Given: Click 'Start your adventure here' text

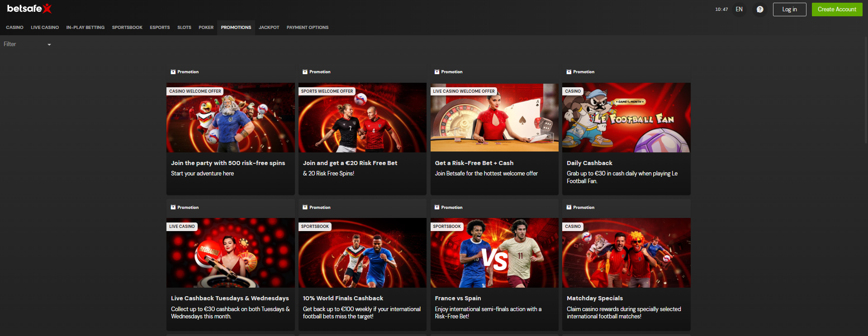Looking at the screenshot, I should 202,174.
